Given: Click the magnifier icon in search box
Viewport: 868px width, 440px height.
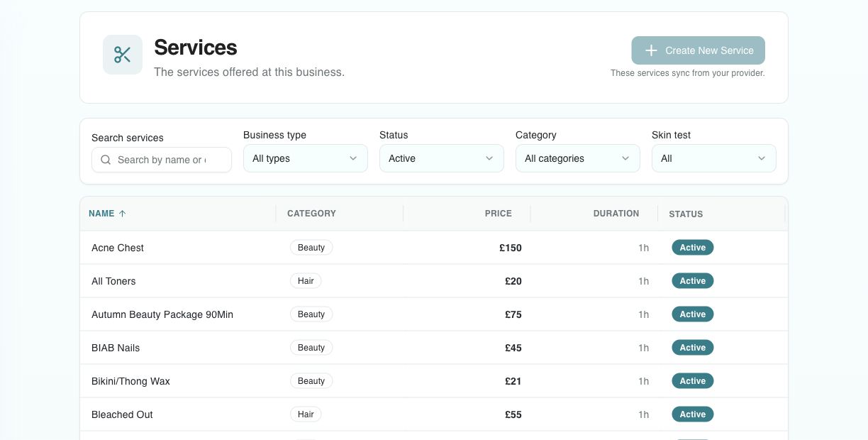Looking at the screenshot, I should (106, 160).
